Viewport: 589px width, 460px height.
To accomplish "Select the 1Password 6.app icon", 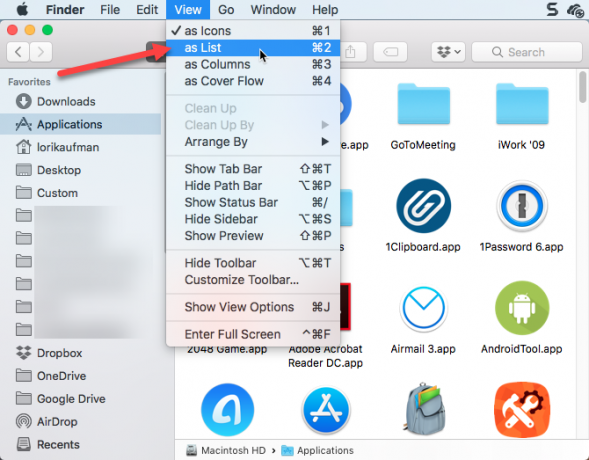I will 522,206.
